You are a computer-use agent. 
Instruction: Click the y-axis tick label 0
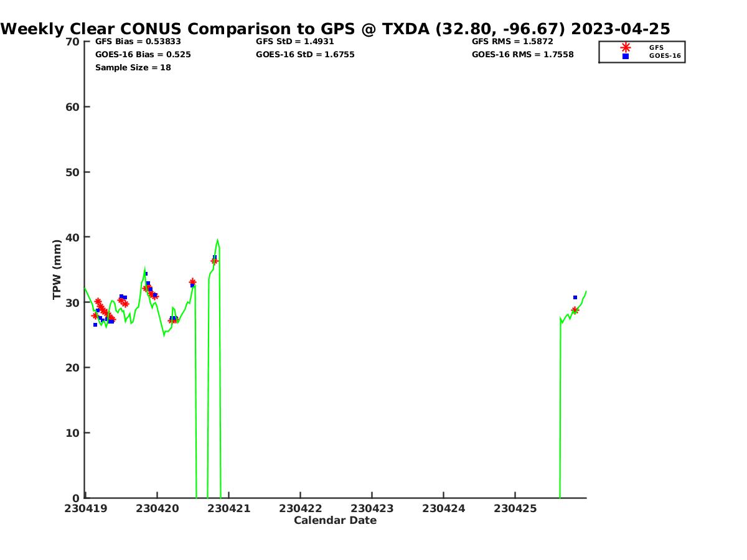77,498
